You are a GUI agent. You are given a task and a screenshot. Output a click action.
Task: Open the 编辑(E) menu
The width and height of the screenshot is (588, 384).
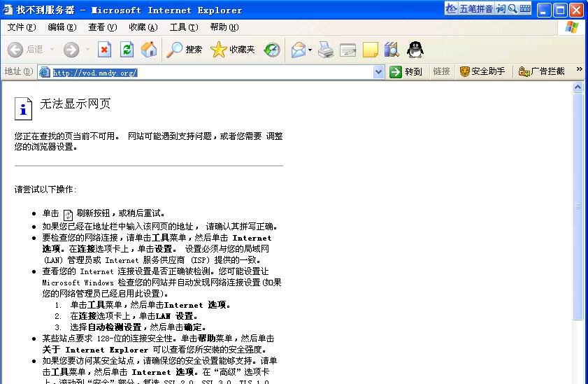click(x=62, y=27)
